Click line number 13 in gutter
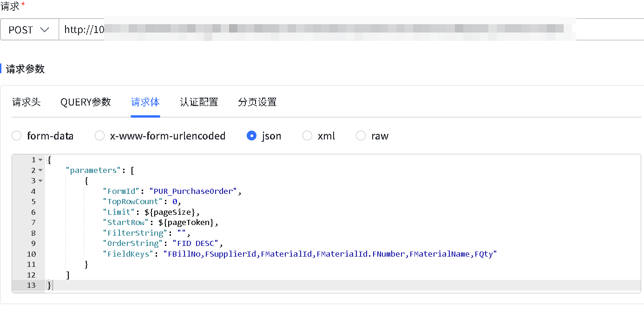This screenshot has width=644, height=318. point(31,285)
